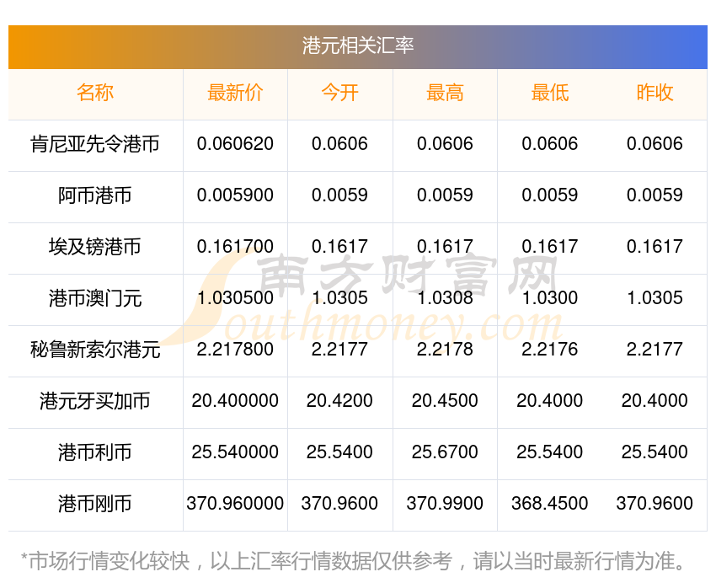
Task: Click the 昨收 value 1.0305
Action: pyautogui.click(x=655, y=298)
